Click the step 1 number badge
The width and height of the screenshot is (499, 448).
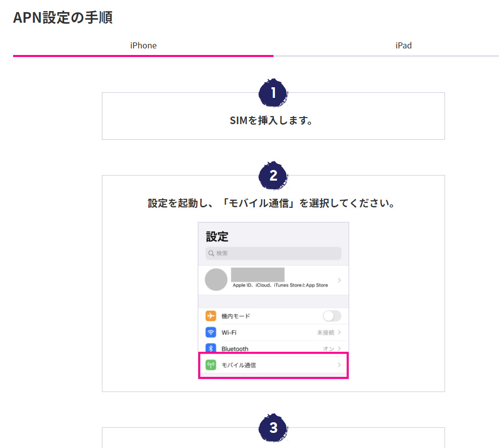pyautogui.click(x=273, y=93)
